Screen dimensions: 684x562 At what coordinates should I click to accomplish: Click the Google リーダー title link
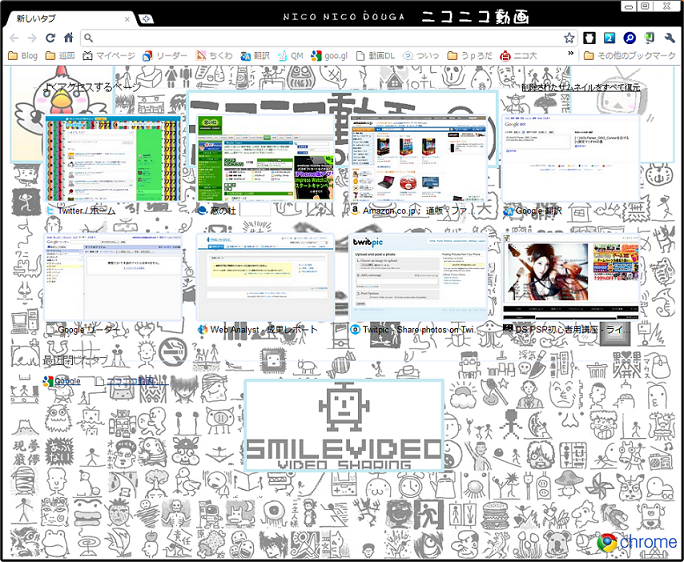[x=88, y=330]
